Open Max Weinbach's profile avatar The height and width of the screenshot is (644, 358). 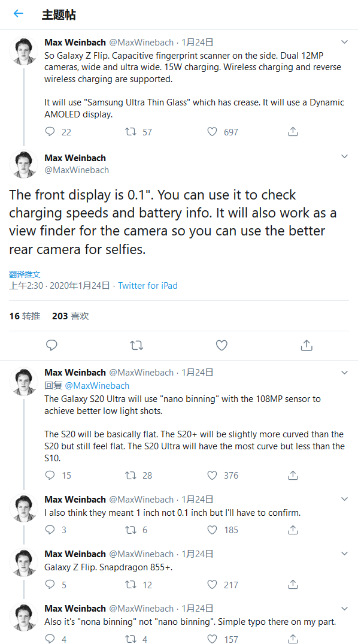click(23, 163)
